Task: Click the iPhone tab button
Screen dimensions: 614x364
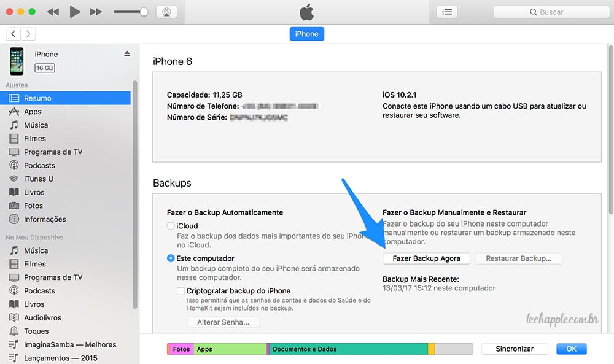Action: [x=306, y=34]
